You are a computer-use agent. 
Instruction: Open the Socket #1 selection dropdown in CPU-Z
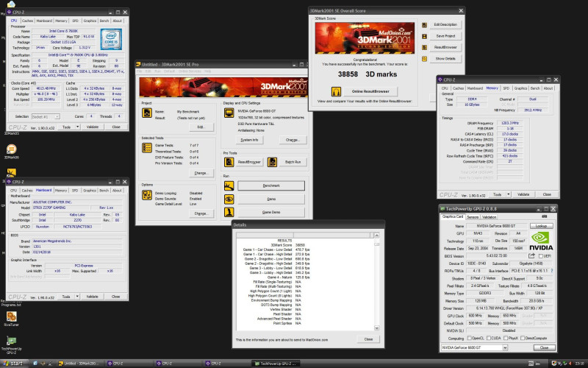[x=57, y=117]
